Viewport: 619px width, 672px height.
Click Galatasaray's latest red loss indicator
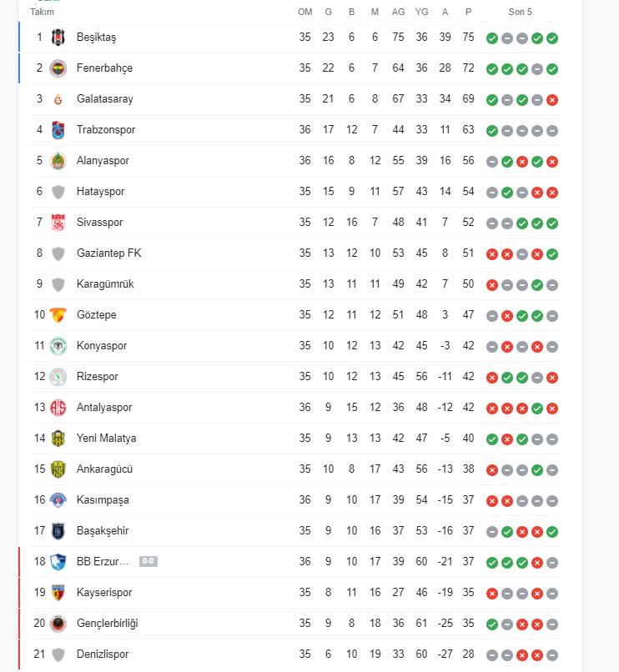tap(552, 100)
